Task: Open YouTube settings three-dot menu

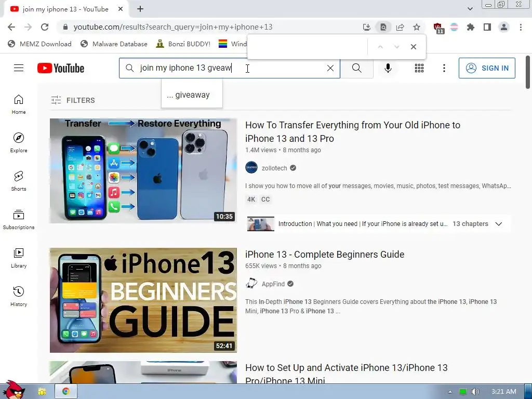Action: [x=444, y=68]
